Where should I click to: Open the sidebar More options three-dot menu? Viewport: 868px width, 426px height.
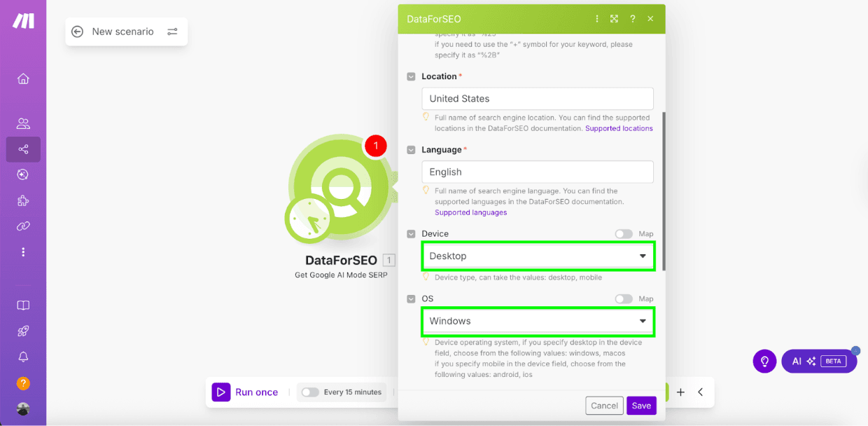point(23,252)
